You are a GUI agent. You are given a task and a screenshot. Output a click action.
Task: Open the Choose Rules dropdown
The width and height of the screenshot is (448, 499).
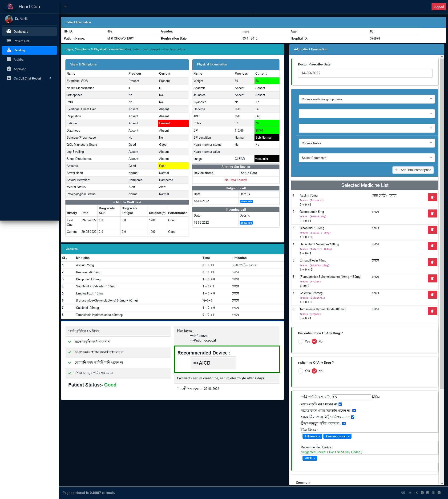pos(366,143)
